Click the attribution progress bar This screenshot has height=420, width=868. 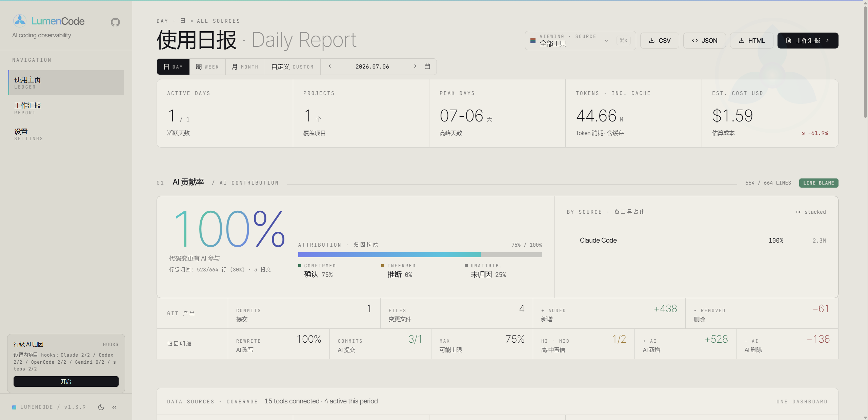420,254
